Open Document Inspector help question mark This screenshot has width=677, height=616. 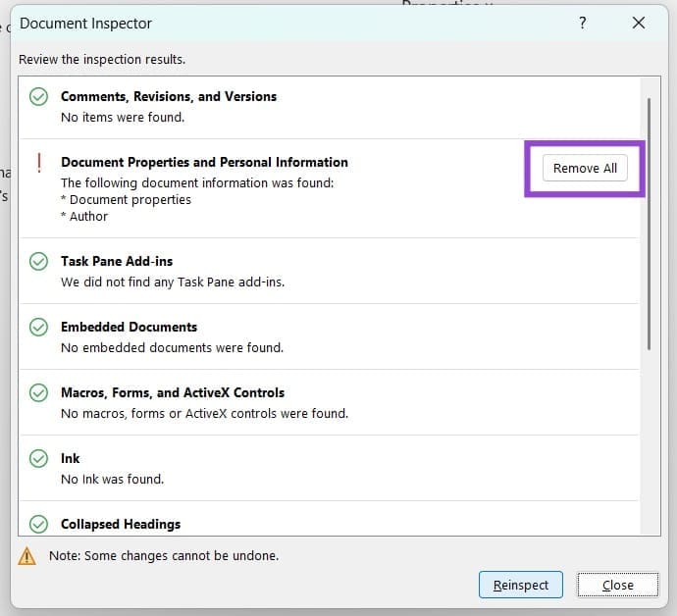click(583, 23)
